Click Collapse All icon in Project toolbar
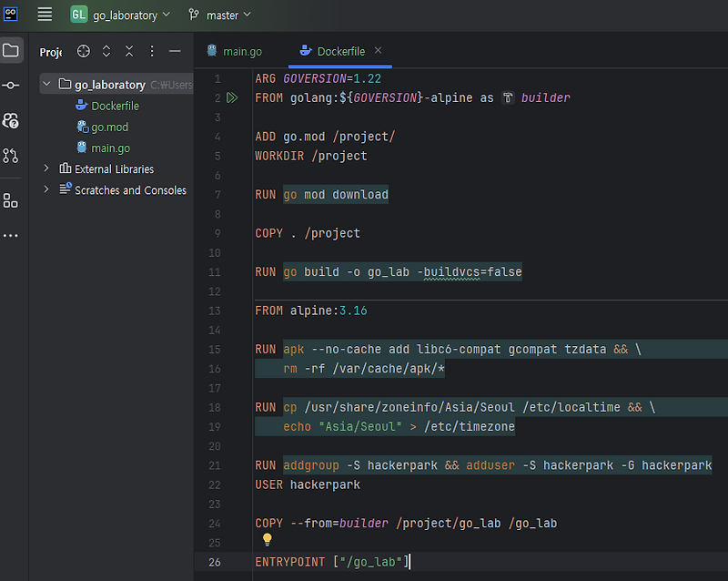Viewport: 728px width, 581px height. (x=127, y=51)
